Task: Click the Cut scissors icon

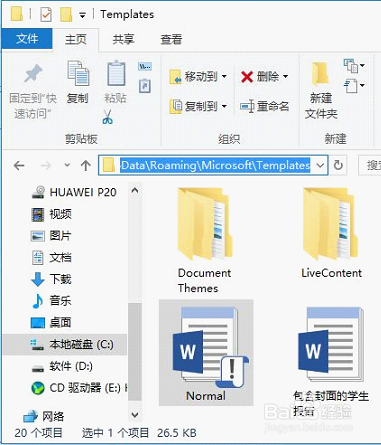Action: click(107, 117)
